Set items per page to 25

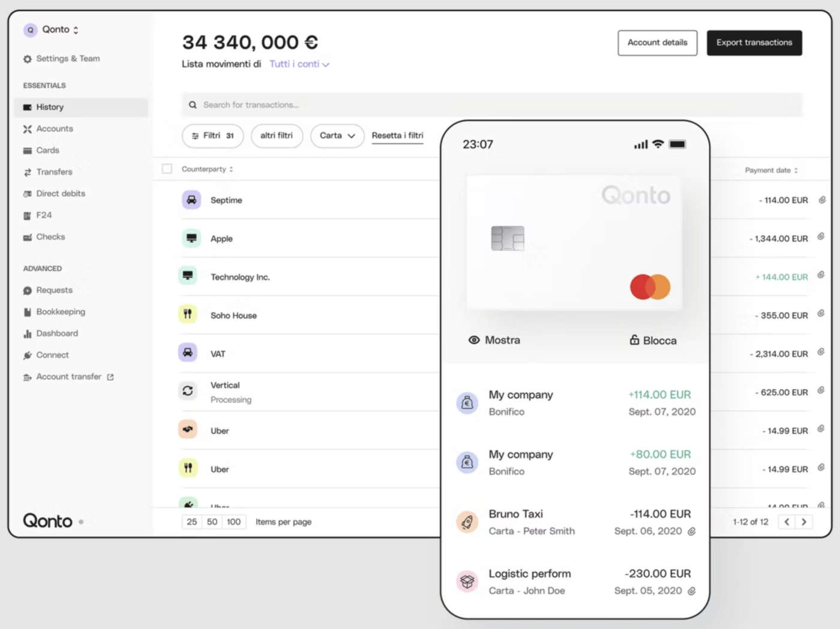point(192,522)
